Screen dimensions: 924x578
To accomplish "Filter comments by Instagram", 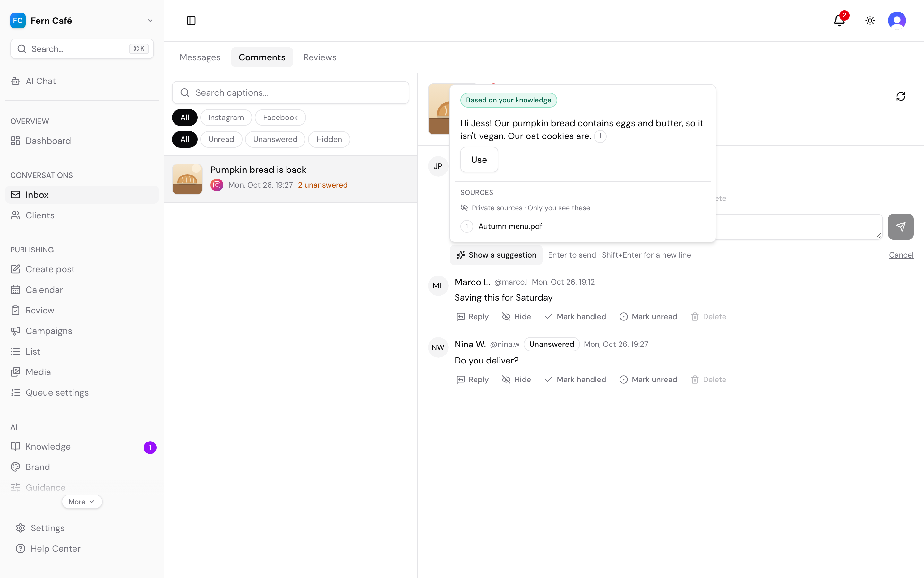I will click(226, 117).
